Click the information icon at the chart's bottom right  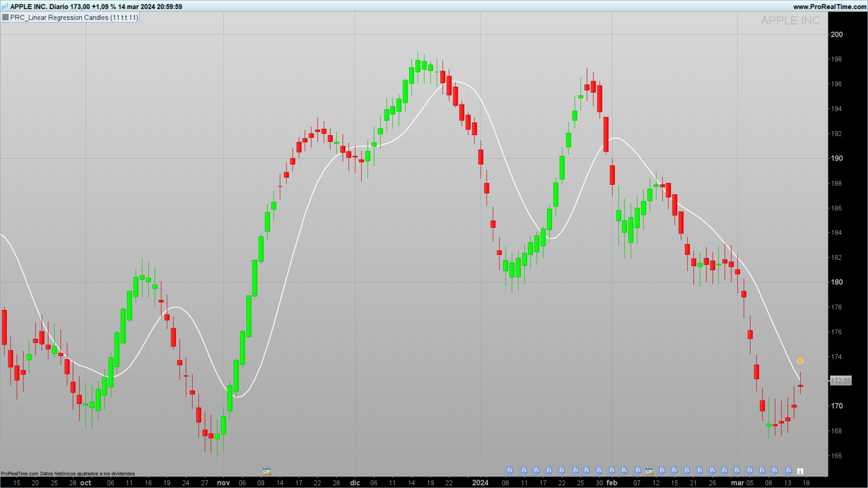[x=800, y=471]
